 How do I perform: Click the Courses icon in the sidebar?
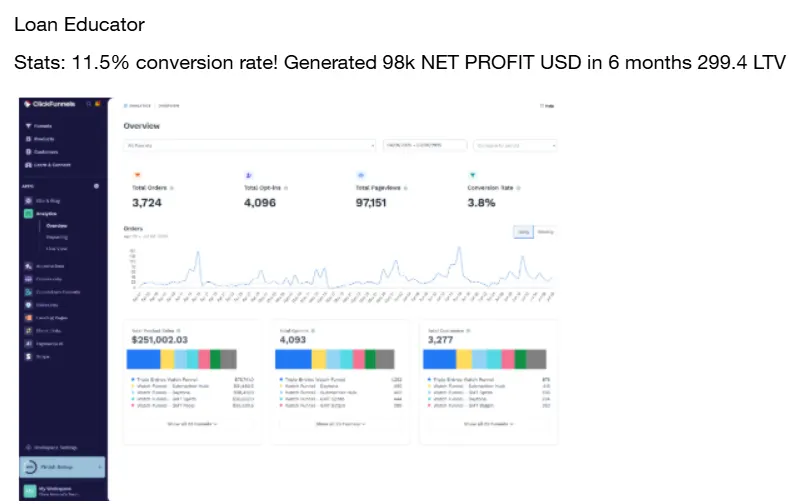click(x=29, y=305)
